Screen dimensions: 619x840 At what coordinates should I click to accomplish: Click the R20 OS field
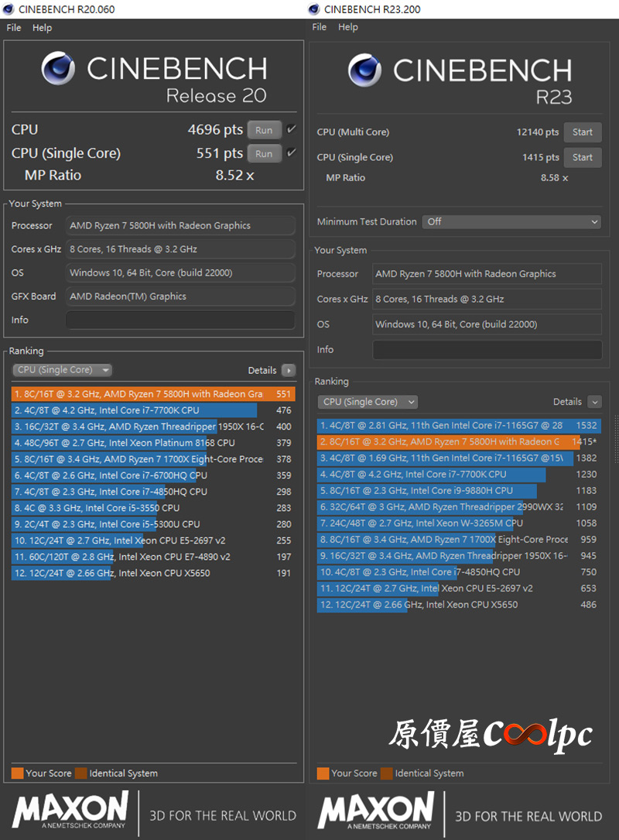click(180, 273)
